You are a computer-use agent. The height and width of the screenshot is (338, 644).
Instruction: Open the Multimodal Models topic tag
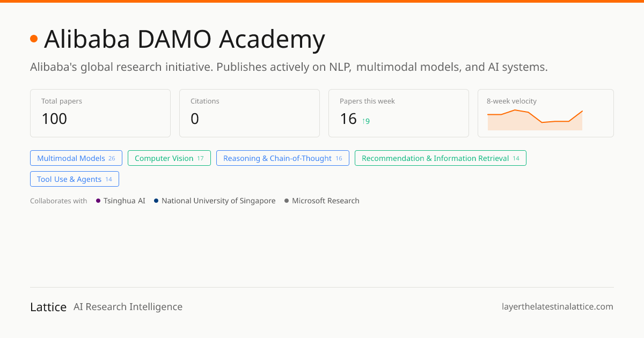[x=76, y=158]
